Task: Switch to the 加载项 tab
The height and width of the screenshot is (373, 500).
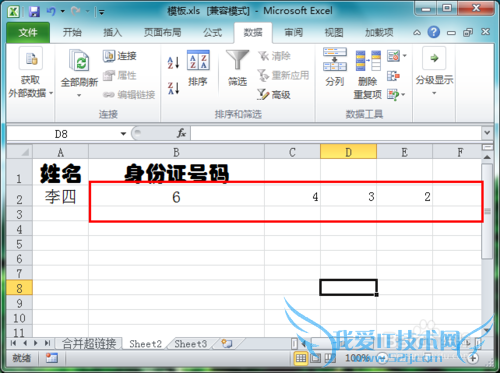Action: [379, 32]
